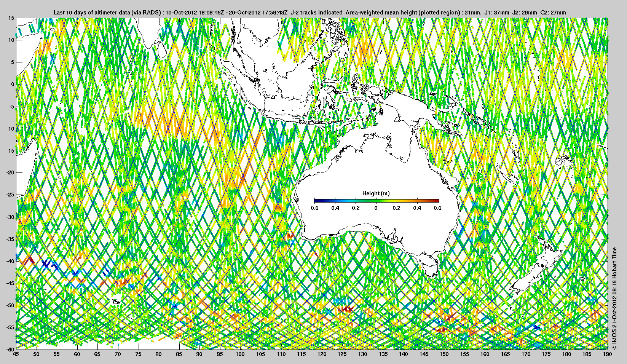Select the 0.4 colorbar tick label
Screen dimensions: 627x364
417,208
